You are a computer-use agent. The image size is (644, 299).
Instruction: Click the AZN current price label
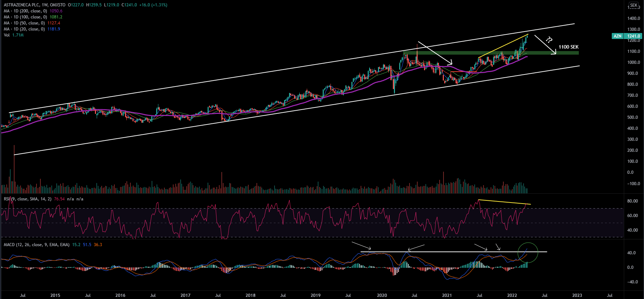pyautogui.click(x=633, y=36)
